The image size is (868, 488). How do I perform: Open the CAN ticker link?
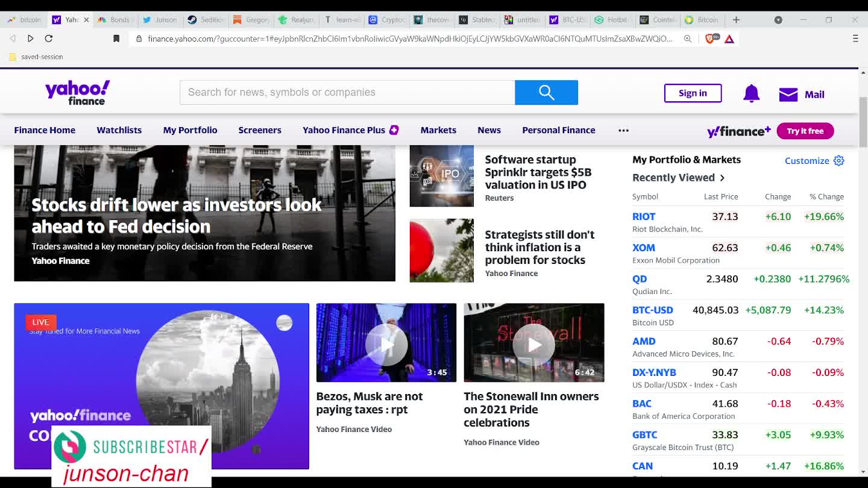tap(643, 466)
